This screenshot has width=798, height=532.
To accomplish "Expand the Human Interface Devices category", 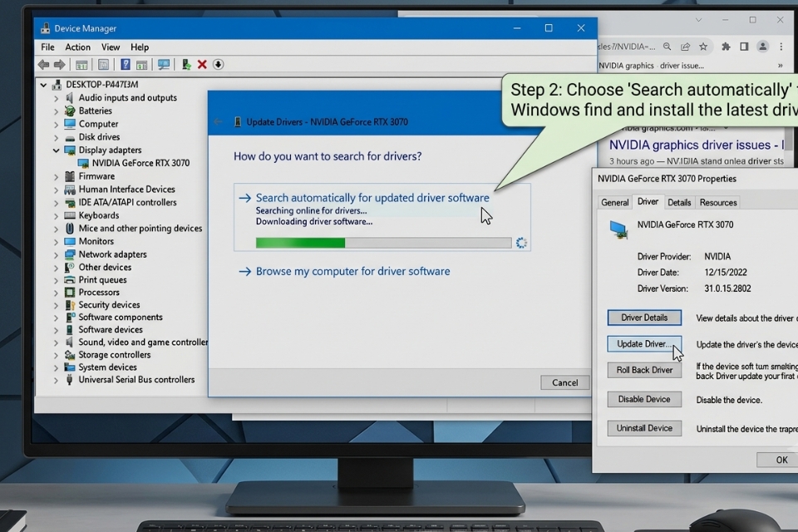I will (x=56, y=190).
